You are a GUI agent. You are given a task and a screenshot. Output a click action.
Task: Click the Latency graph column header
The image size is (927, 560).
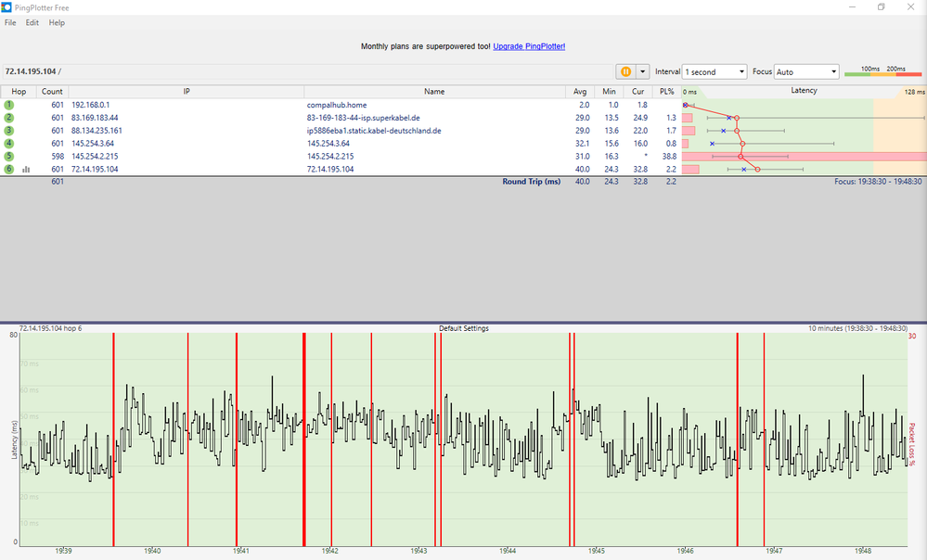point(804,91)
